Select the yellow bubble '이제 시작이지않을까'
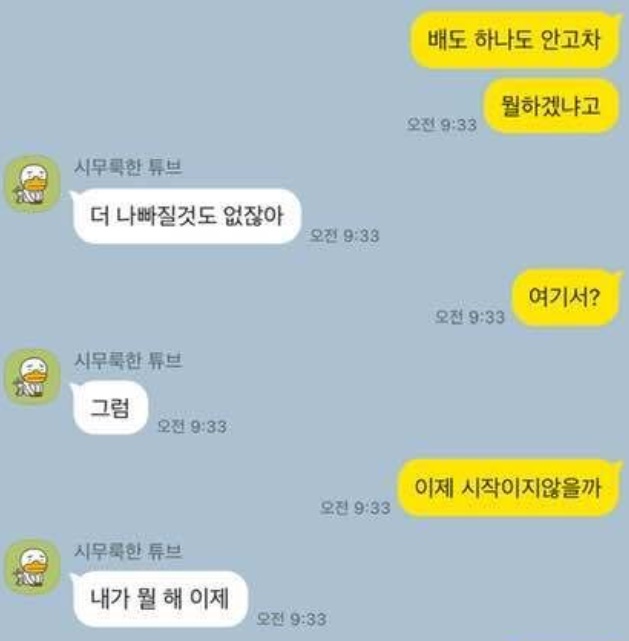The width and height of the screenshot is (629, 641). pyautogui.click(x=509, y=488)
